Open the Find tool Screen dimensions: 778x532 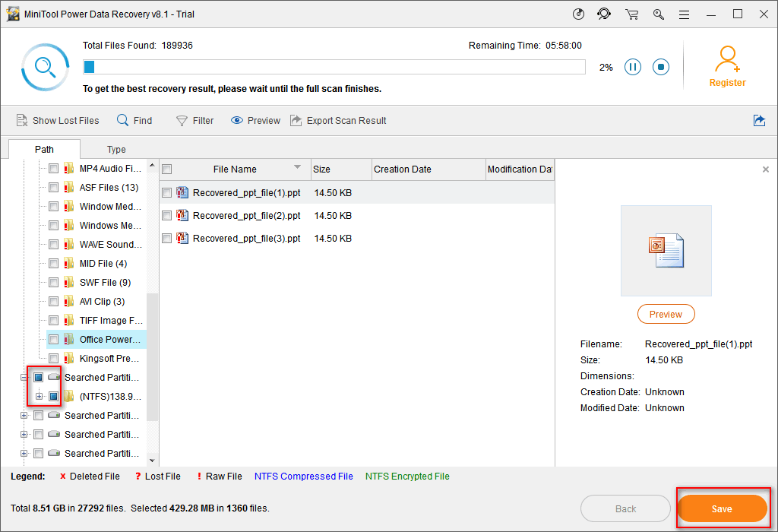point(134,121)
